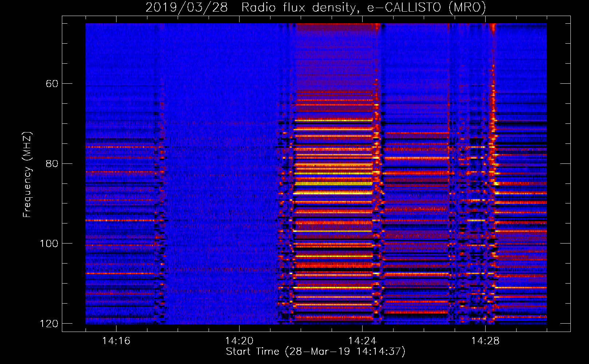Click the 80 frequency tick label
The height and width of the screenshot is (364, 589).
(52, 163)
